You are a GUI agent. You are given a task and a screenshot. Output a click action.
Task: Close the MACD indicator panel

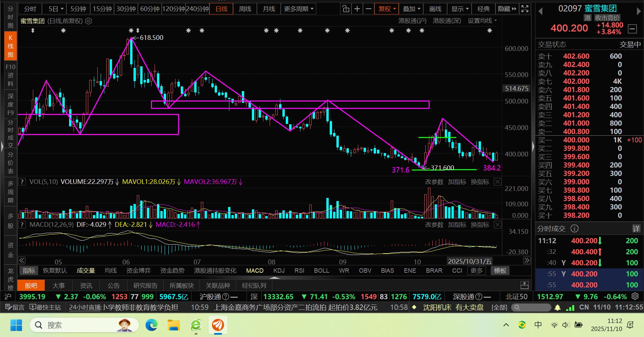pos(498,225)
